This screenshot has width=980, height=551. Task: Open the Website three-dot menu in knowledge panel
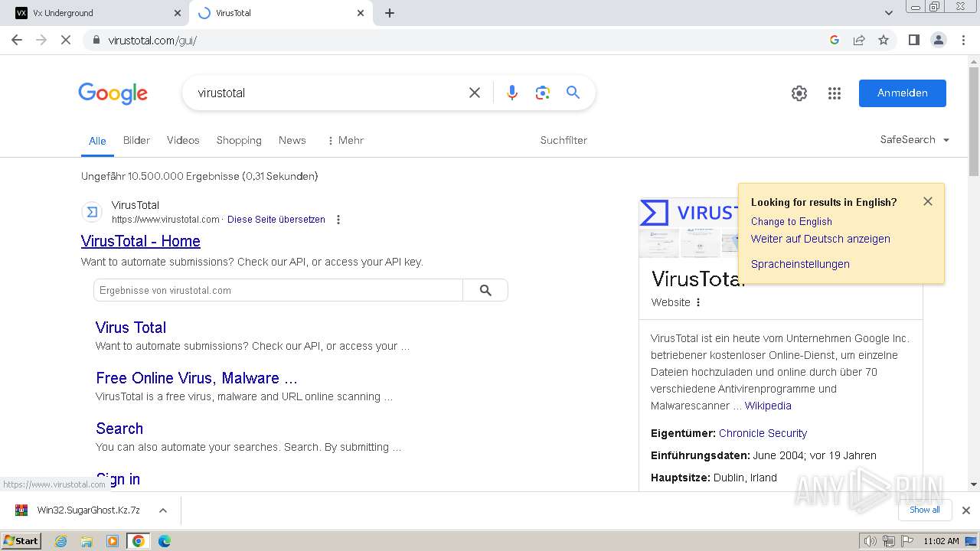[698, 302]
